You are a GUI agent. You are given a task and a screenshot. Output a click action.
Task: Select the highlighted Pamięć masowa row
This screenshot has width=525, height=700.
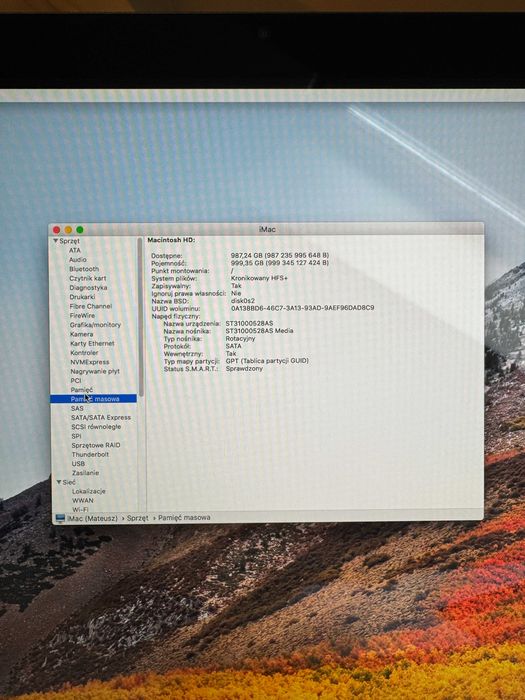click(x=93, y=399)
